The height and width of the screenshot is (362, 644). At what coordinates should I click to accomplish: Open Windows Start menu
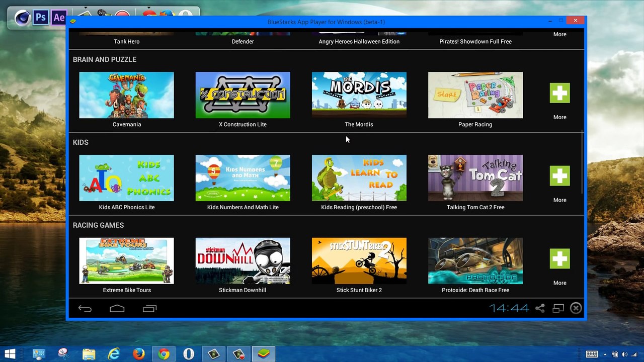coord(10,354)
